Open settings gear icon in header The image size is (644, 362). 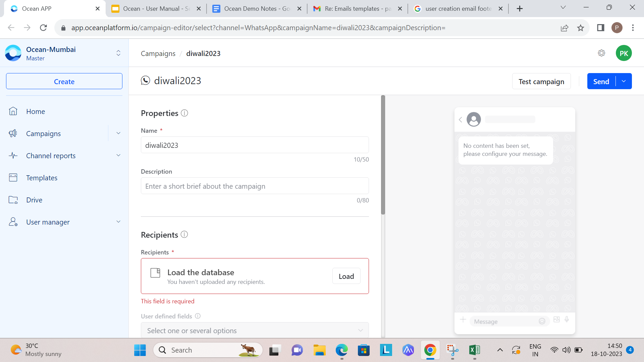pyautogui.click(x=601, y=53)
